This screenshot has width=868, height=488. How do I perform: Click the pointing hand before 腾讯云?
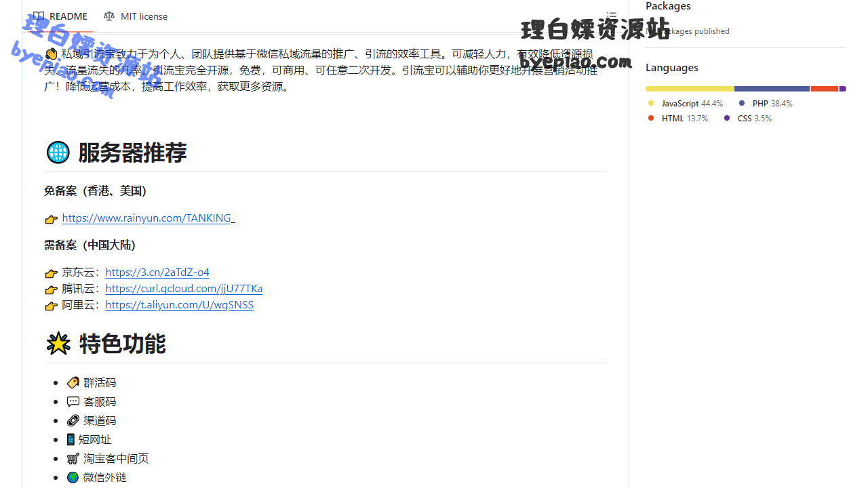(52, 289)
